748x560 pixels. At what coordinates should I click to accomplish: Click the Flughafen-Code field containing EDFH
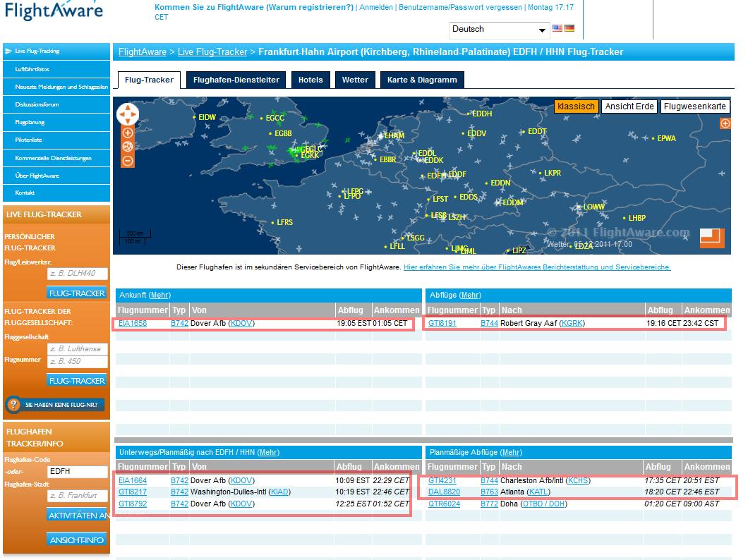point(76,471)
